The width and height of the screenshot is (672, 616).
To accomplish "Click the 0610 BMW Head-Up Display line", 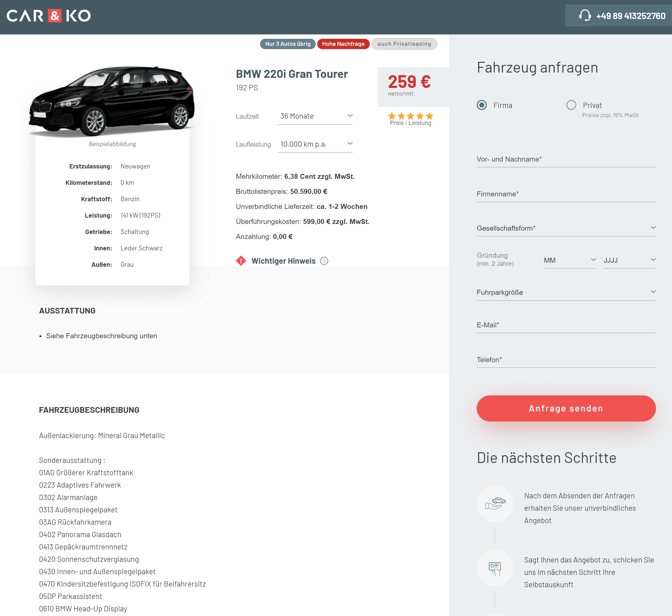I will (x=83, y=609).
